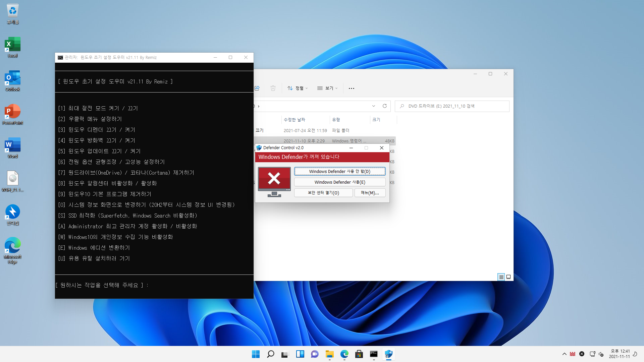644x362 pixels.
Task: Open the Sort (정렬) dropdown in Explorer
Action: 298,88
